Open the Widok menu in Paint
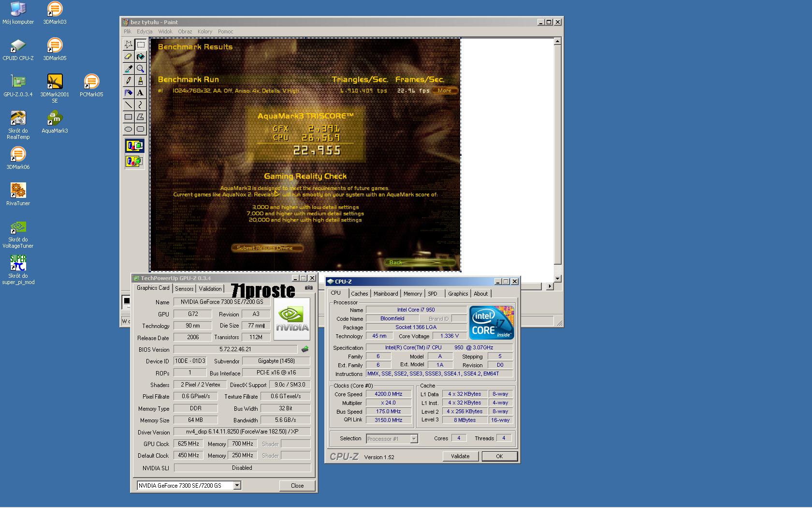 [x=165, y=31]
